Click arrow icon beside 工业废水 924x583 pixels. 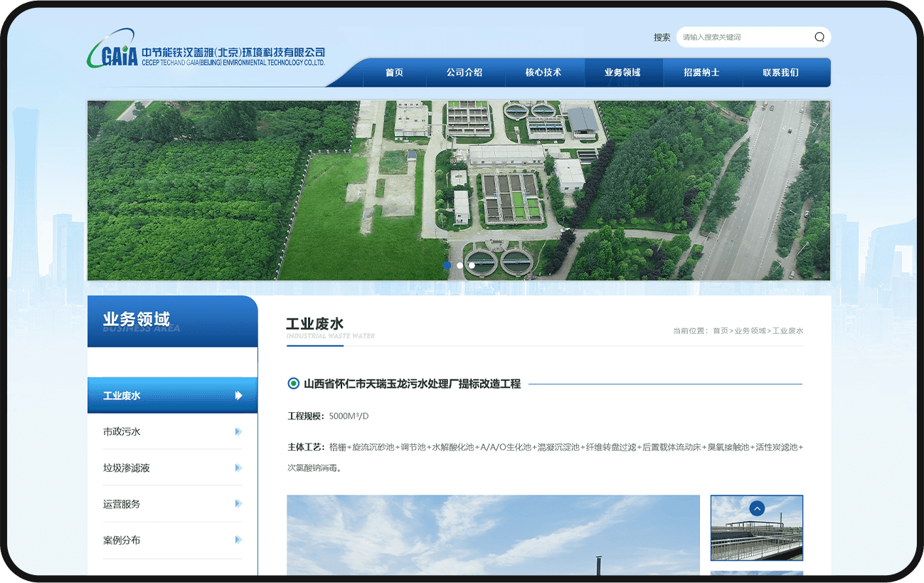(239, 396)
